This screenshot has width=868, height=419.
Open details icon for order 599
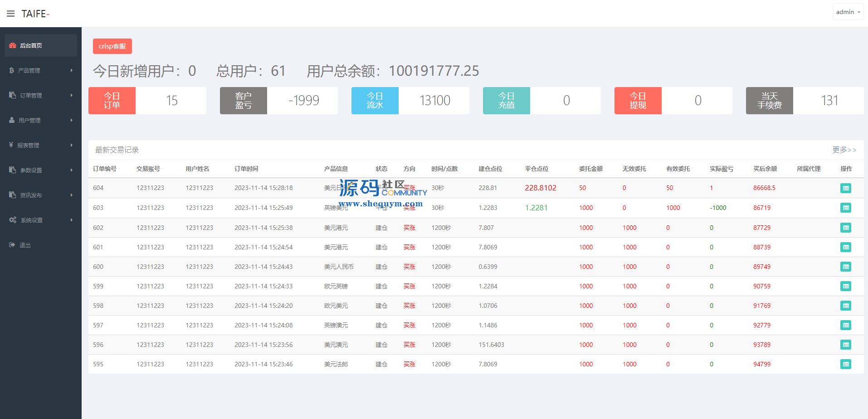[x=846, y=286]
